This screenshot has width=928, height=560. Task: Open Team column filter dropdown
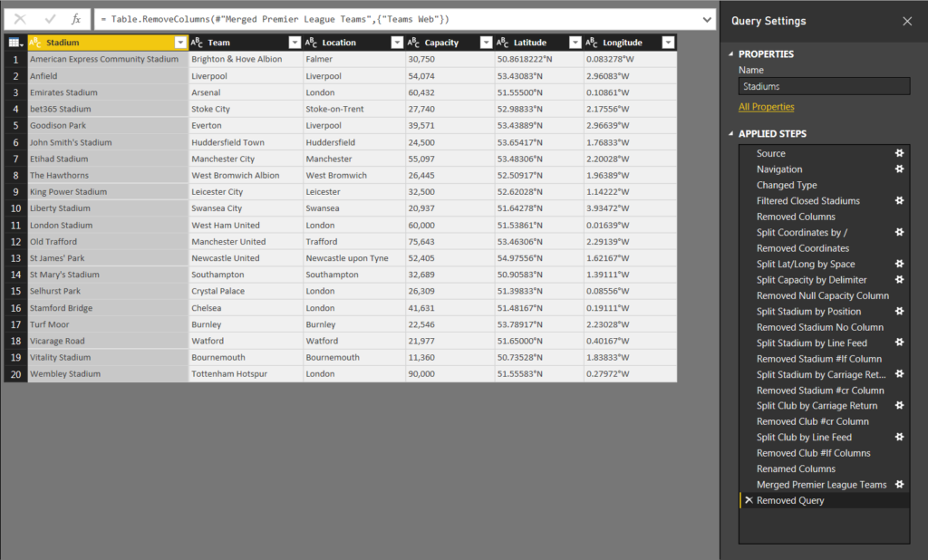point(295,43)
